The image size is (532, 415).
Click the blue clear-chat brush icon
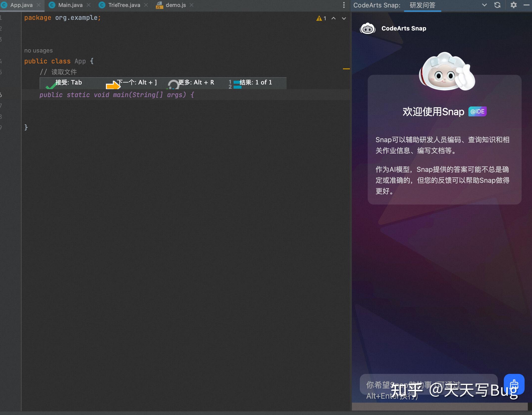[514, 385]
